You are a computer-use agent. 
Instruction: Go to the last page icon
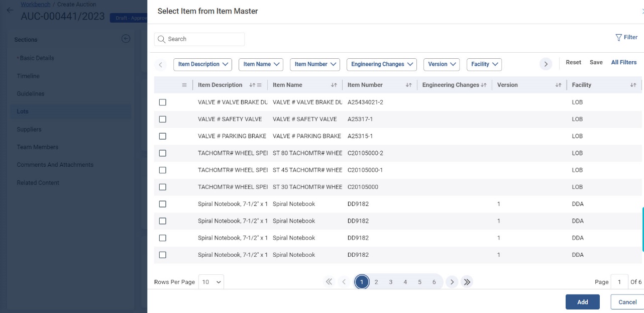click(467, 282)
